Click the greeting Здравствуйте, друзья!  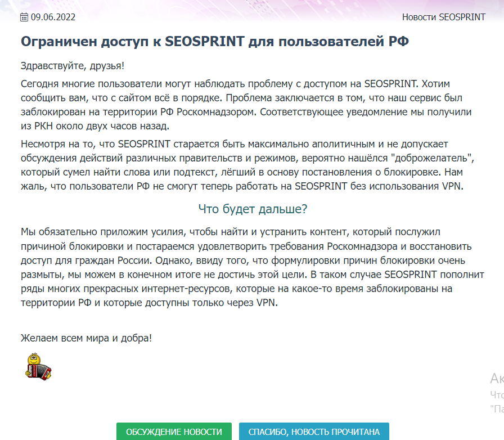pos(73,66)
